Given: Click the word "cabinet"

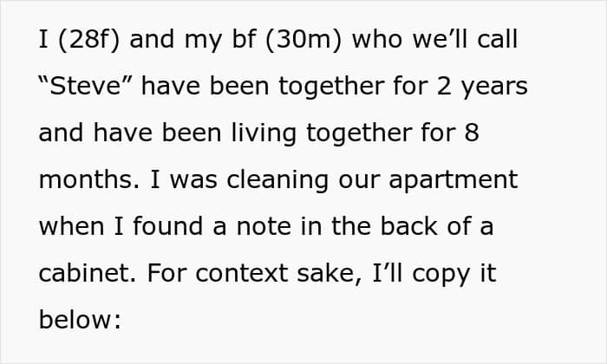Looking at the screenshot, I should 88,273.
